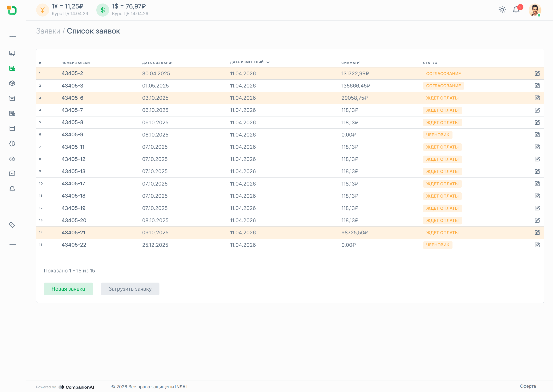This screenshot has height=392, width=553.
Task: Open the cloud upload sidebar icon
Action: tap(12, 159)
